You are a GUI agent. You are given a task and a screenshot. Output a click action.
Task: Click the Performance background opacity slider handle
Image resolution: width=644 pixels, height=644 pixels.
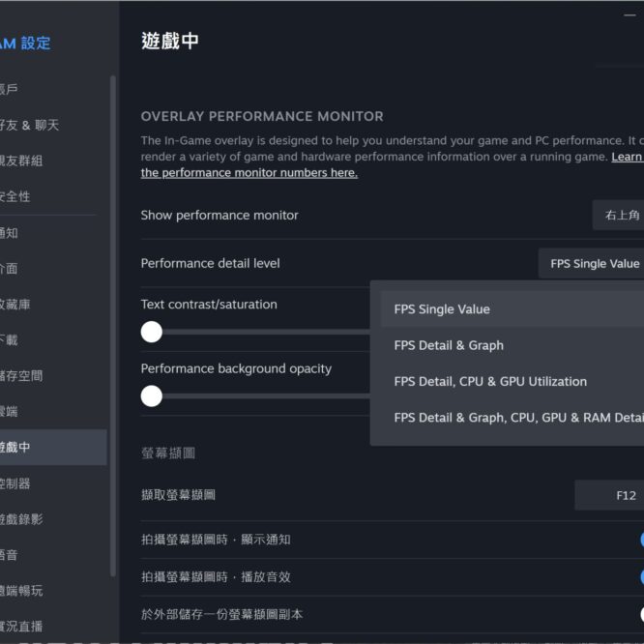(151, 396)
